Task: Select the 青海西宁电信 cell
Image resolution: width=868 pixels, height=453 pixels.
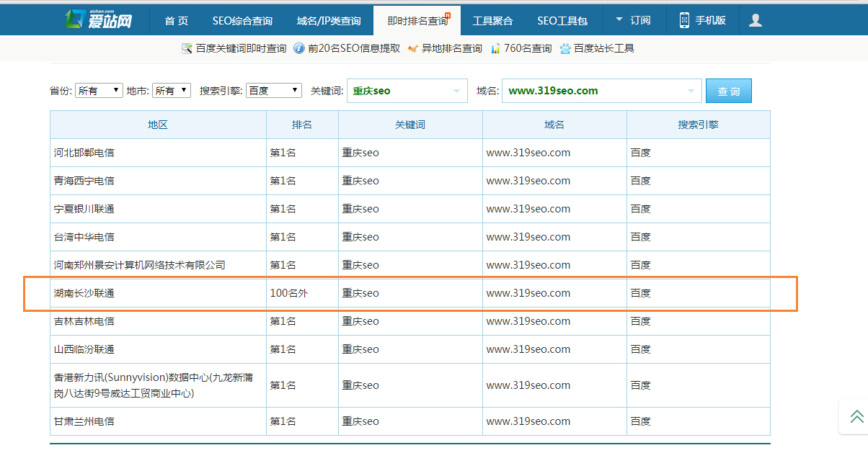Action: click(x=158, y=181)
